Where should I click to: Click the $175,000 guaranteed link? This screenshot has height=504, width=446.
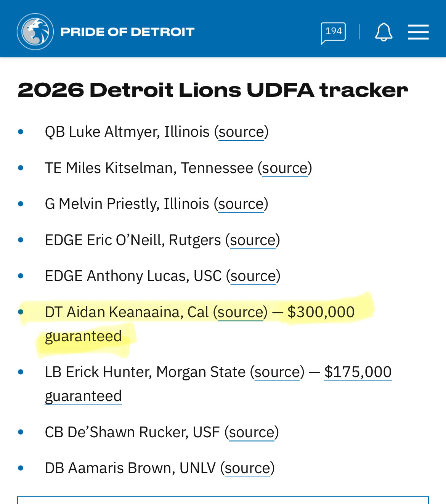(x=358, y=372)
